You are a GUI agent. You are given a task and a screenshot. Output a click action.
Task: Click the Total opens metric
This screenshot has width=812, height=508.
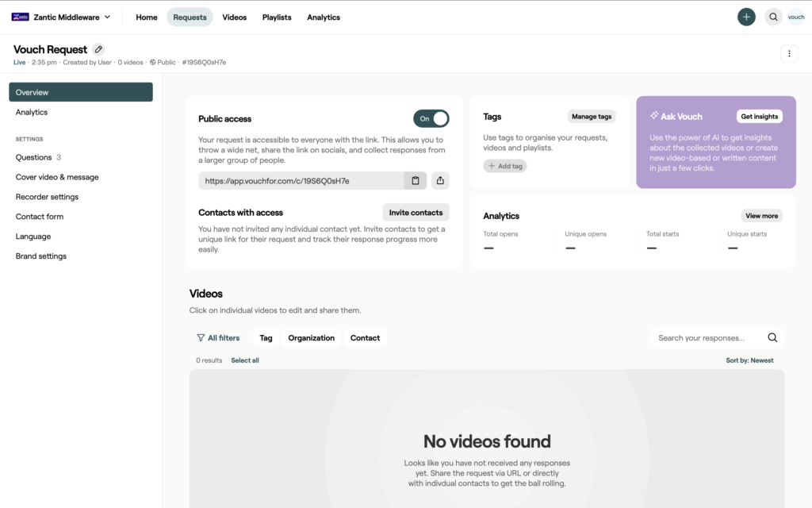point(500,241)
